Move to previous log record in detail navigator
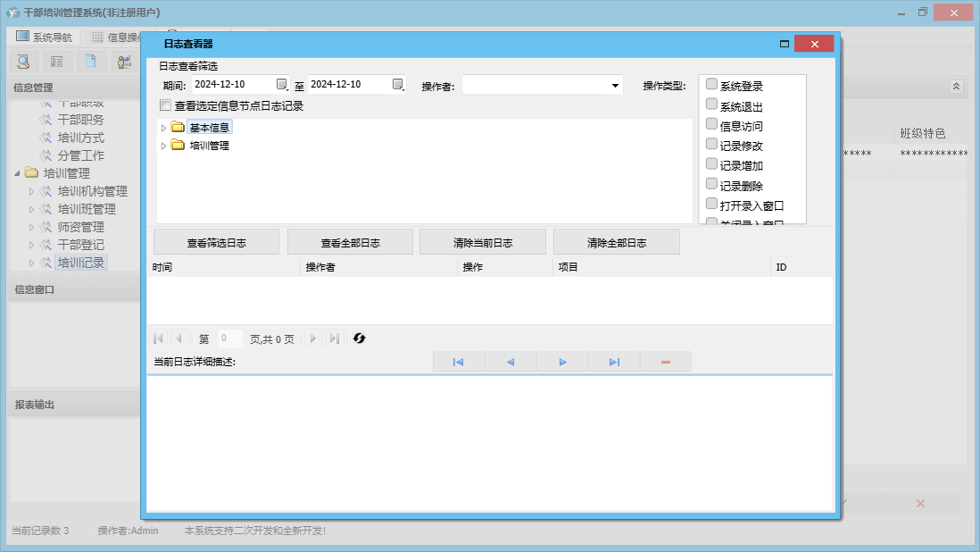Image resolution: width=980 pixels, height=552 pixels. [510, 362]
